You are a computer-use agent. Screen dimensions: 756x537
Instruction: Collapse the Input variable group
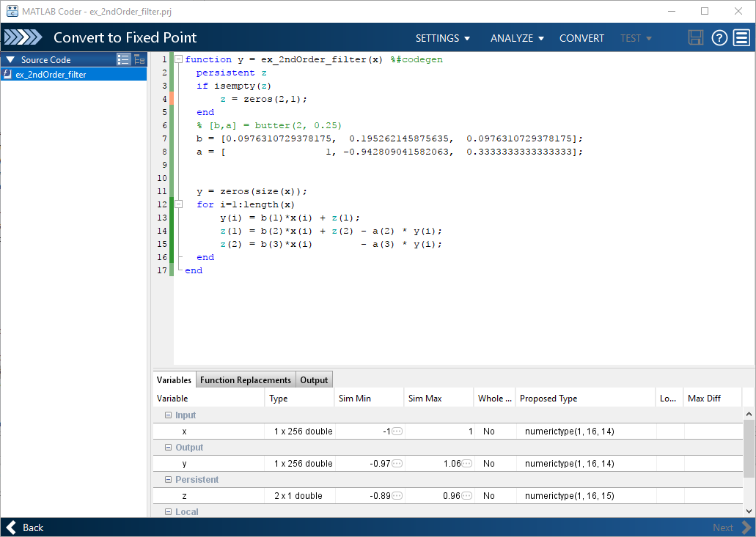pyautogui.click(x=168, y=415)
